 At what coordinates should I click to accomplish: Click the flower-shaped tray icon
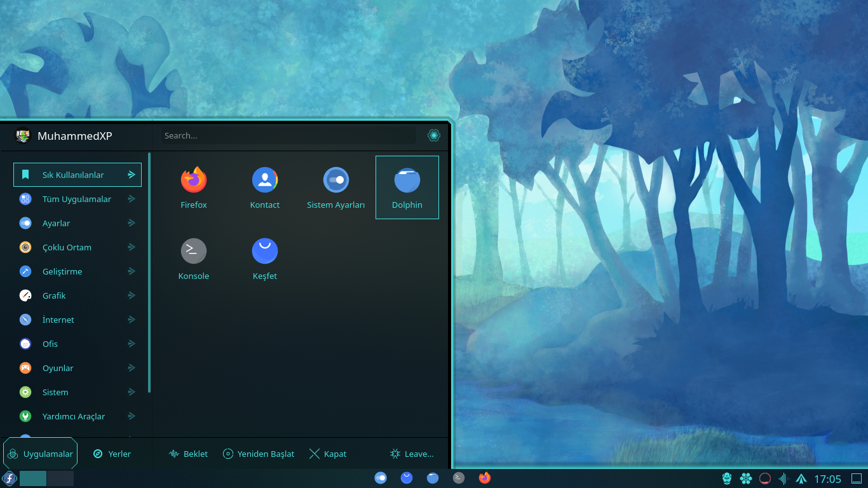[746, 478]
